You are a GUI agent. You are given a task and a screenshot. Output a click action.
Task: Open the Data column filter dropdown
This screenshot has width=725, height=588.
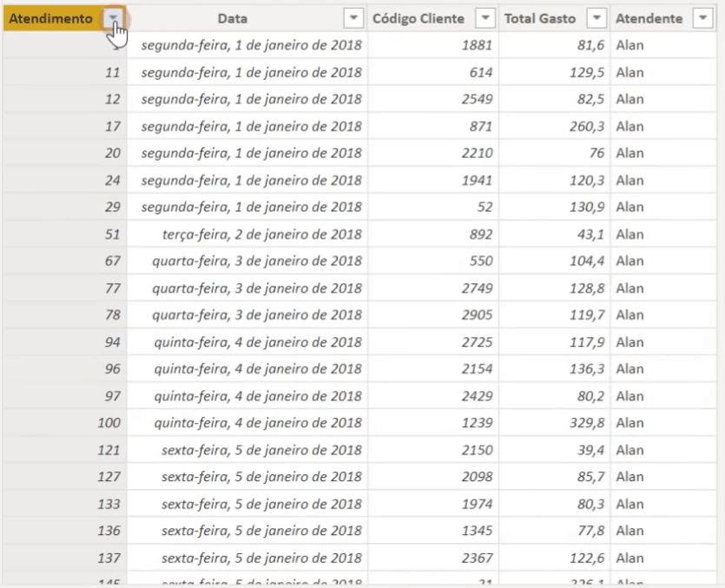(x=353, y=18)
